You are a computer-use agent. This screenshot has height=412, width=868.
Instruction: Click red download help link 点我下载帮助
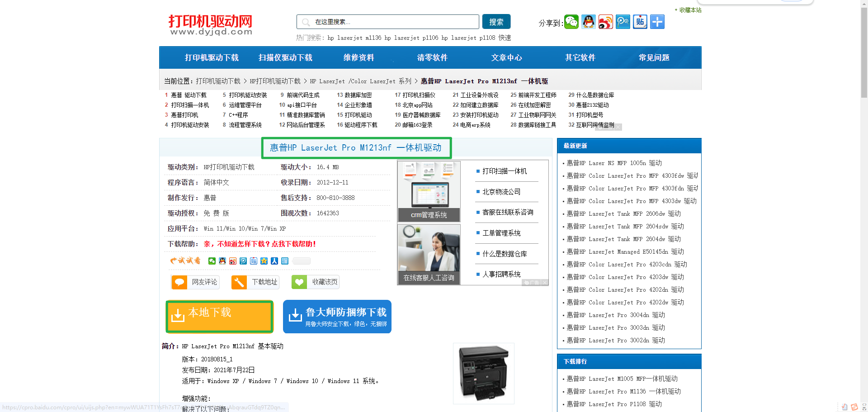coord(293,244)
